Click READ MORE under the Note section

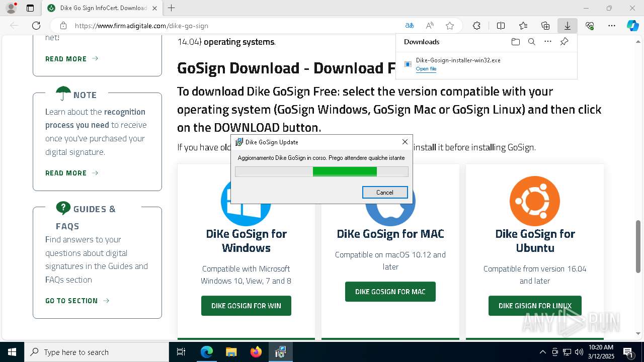tap(71, 173)
